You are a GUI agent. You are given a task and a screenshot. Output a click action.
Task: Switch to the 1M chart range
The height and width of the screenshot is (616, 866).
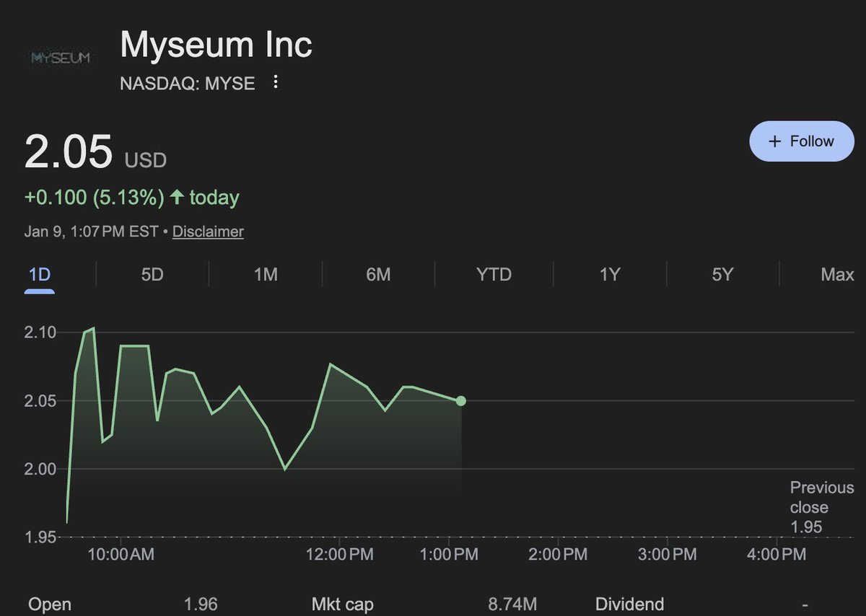[x=266, y=275]
